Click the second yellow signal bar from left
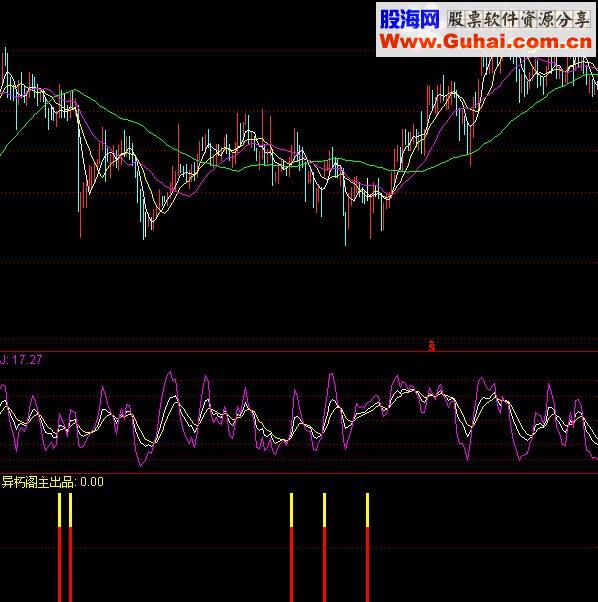The height and width of the screenshot is (602, 598). (70, 510)
